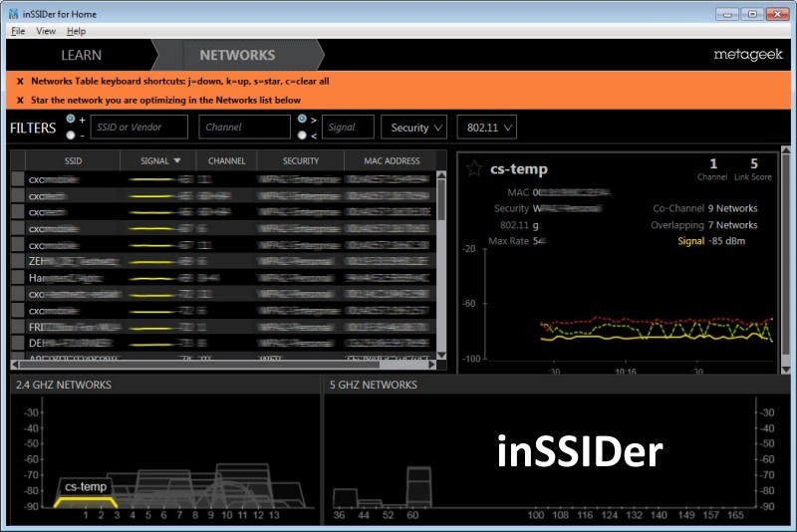
Task: Open the Security filter dropdown
Action: (414, 128)
